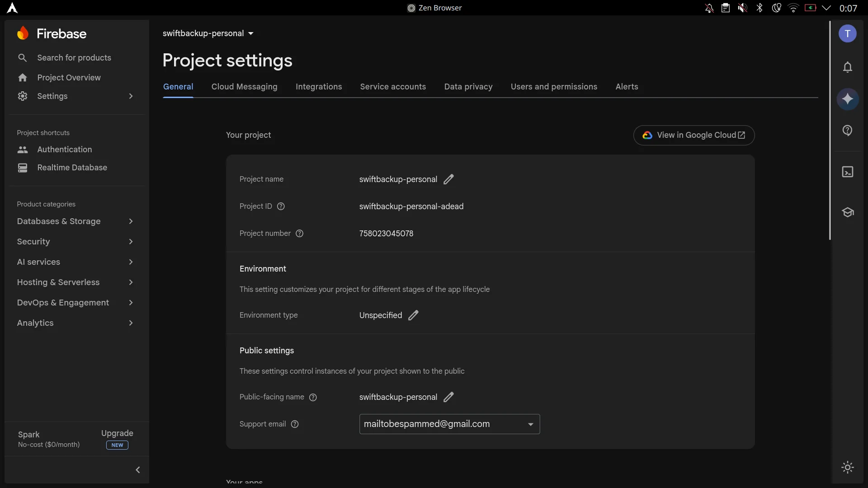This screenshot has width=868, height=488.
Task: Switch to Users and permissions tab
Action: tap(554, 87)
